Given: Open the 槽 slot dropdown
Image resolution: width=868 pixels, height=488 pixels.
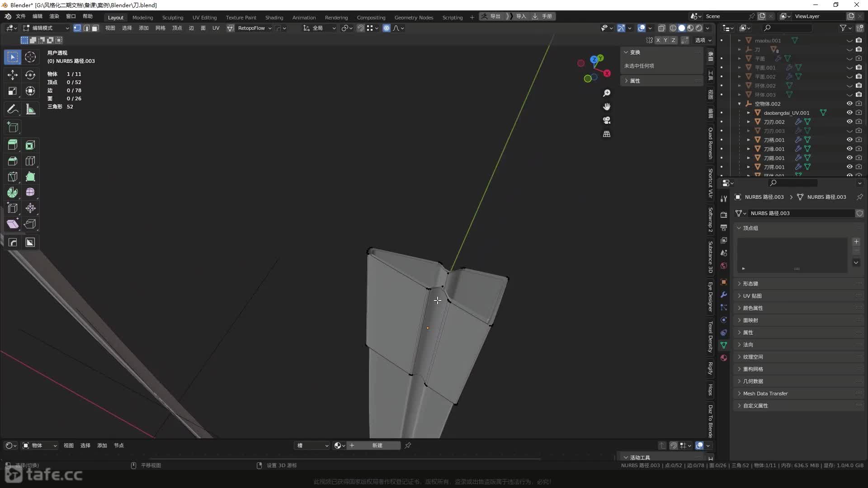Looking at the screenshot, I should (312, 446).
